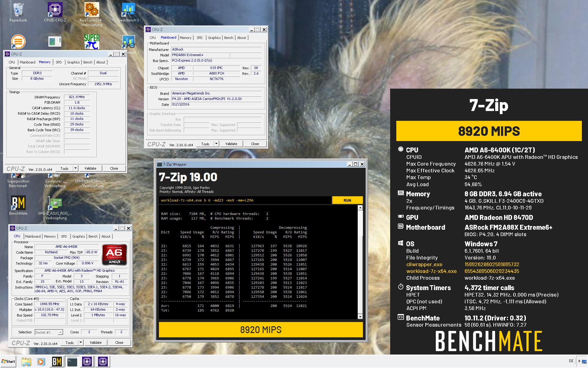Show hidden system tray icons

point(579,361)
